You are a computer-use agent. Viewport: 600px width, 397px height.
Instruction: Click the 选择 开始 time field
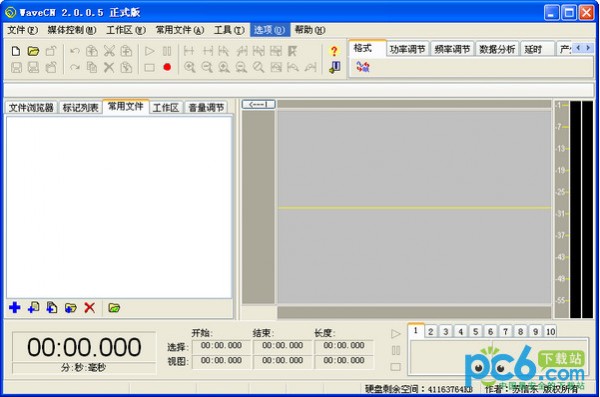[221, 346]
